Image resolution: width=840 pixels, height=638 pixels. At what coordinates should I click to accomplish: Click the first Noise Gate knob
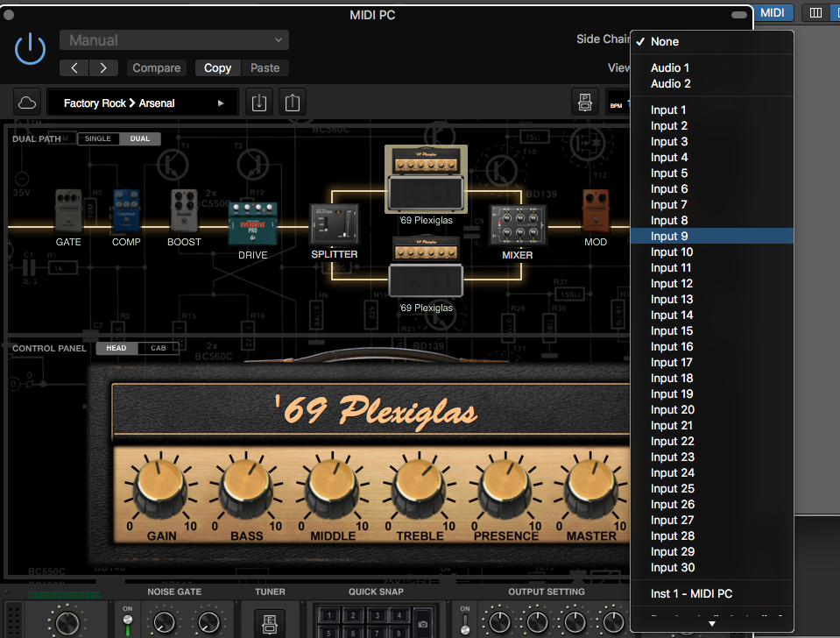(164, 623)
